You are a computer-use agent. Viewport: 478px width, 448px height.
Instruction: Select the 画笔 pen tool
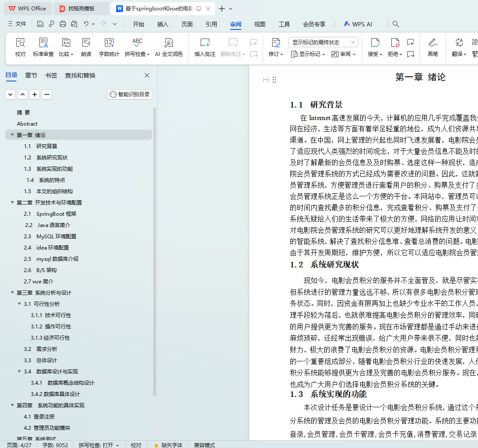coord(432,47)
